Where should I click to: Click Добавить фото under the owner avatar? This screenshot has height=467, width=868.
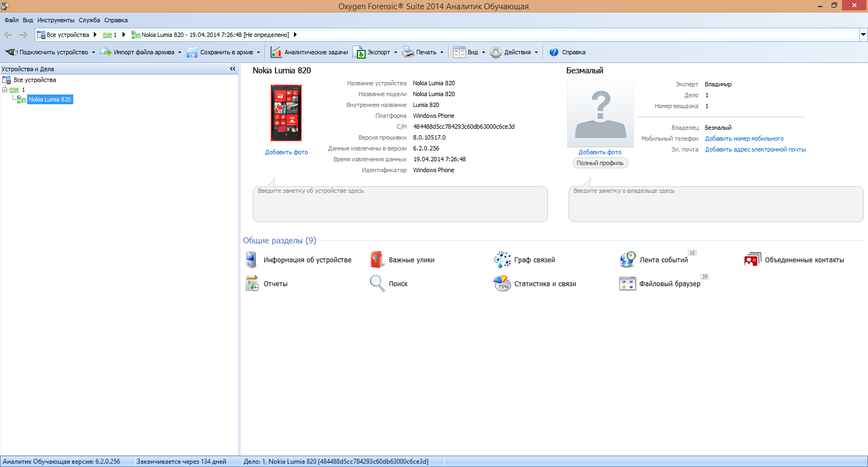coord(600,152)
